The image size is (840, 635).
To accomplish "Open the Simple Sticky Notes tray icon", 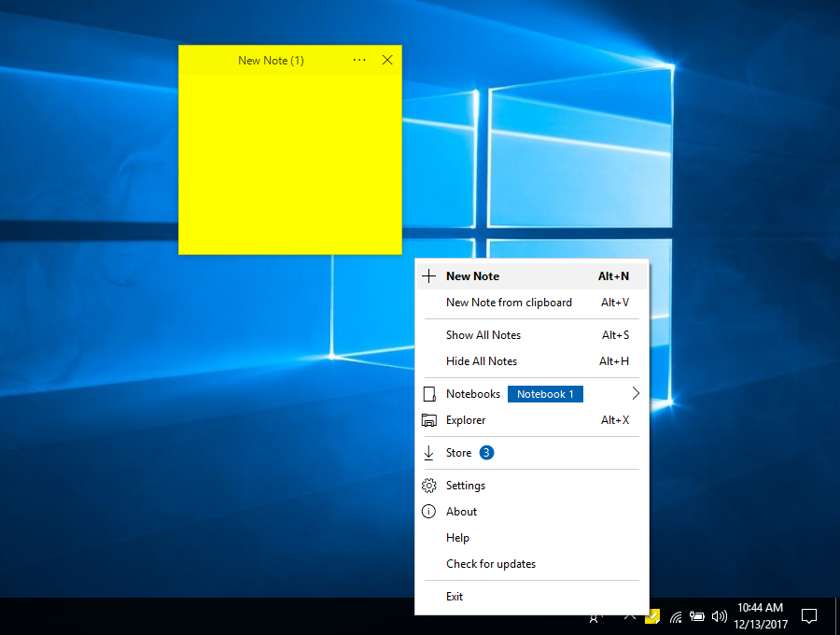I will [x=651, y=616].
